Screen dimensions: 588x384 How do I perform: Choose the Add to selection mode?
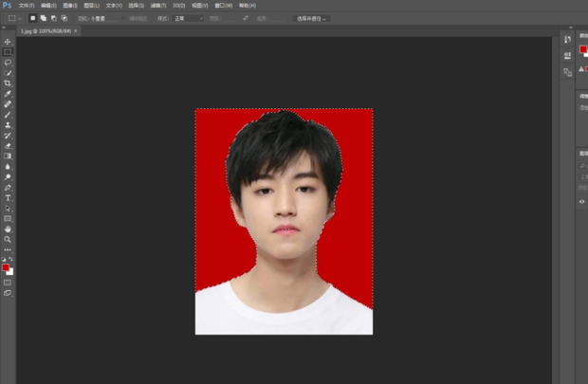point(44,18)
